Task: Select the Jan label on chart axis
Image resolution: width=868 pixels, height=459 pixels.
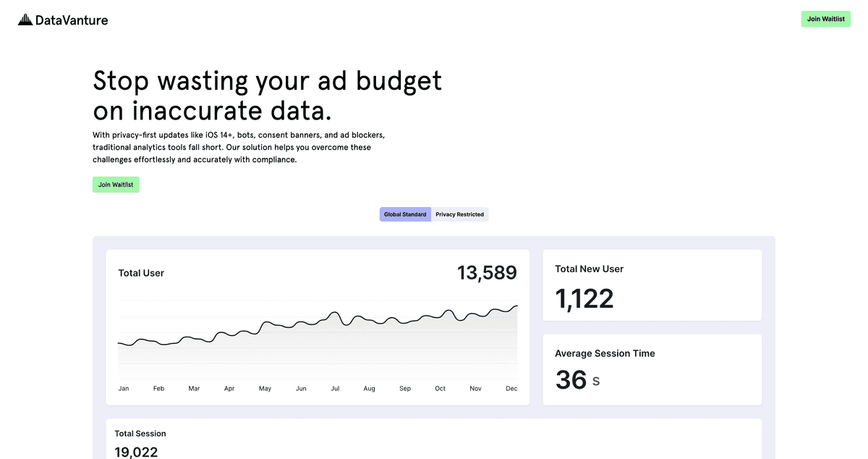Action: (x=124, y=389)
